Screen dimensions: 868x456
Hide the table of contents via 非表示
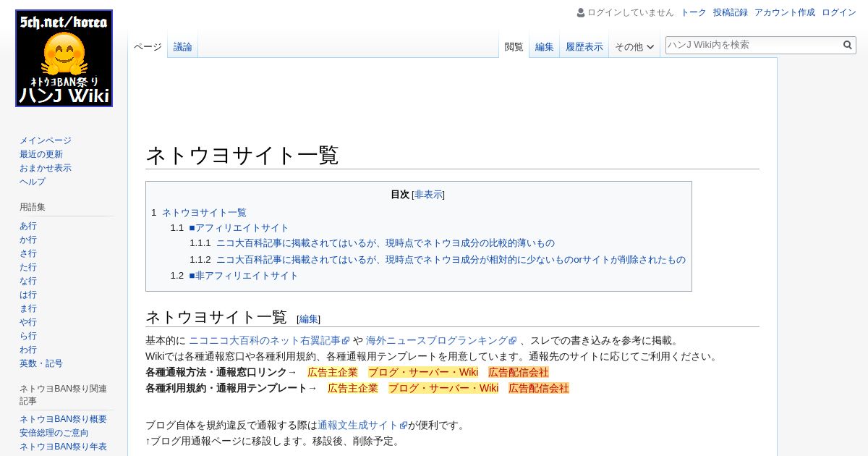point(428,195)
